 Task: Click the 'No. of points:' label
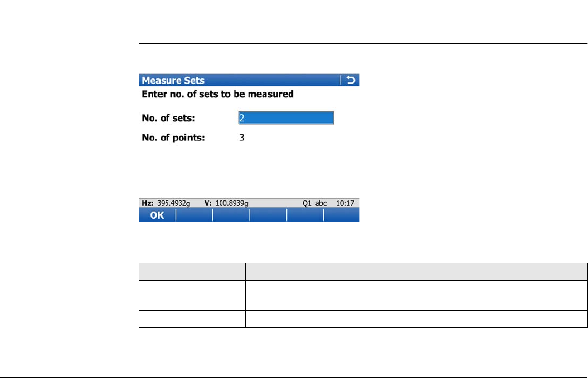[x=173, y=138]
